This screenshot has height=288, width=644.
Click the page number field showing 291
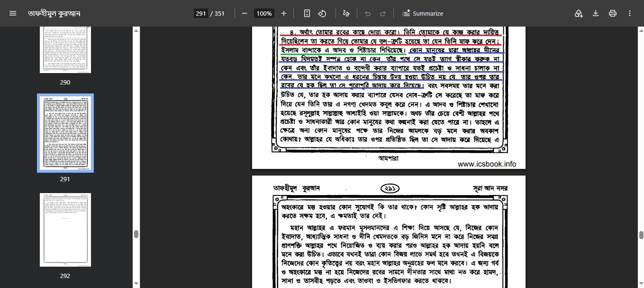pos(201,13)
